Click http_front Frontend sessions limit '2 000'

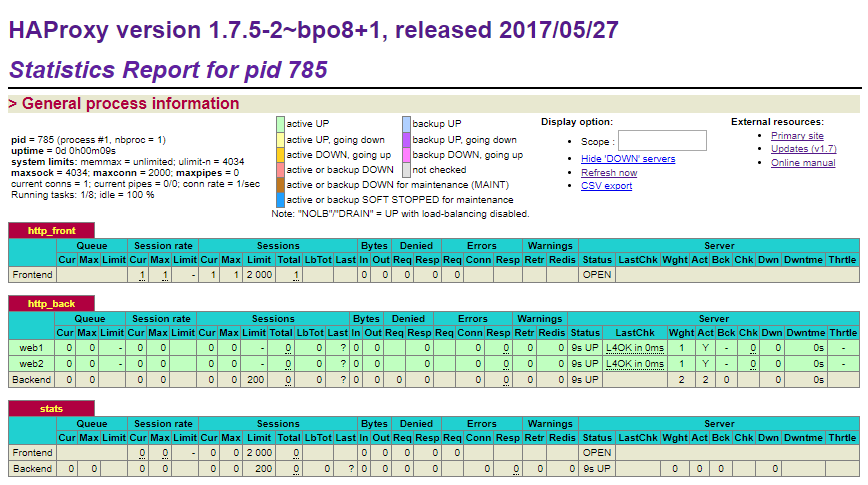[x=259, y=275]
